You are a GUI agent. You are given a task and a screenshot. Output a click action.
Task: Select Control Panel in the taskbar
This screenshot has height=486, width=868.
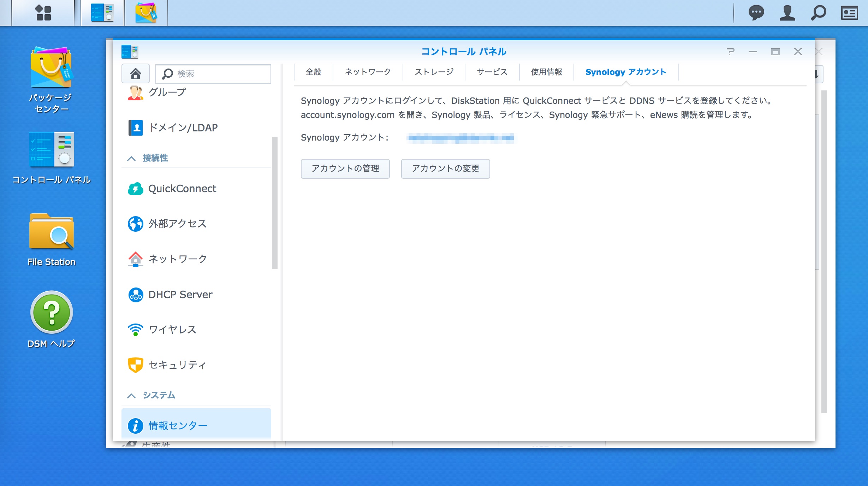tap(102, 13)
